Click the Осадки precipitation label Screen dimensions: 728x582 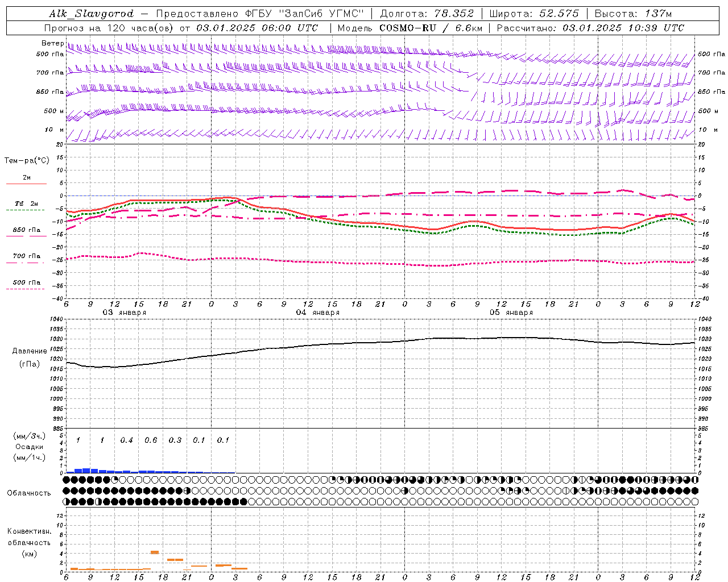pyautogui.click(x=29, y=447)
